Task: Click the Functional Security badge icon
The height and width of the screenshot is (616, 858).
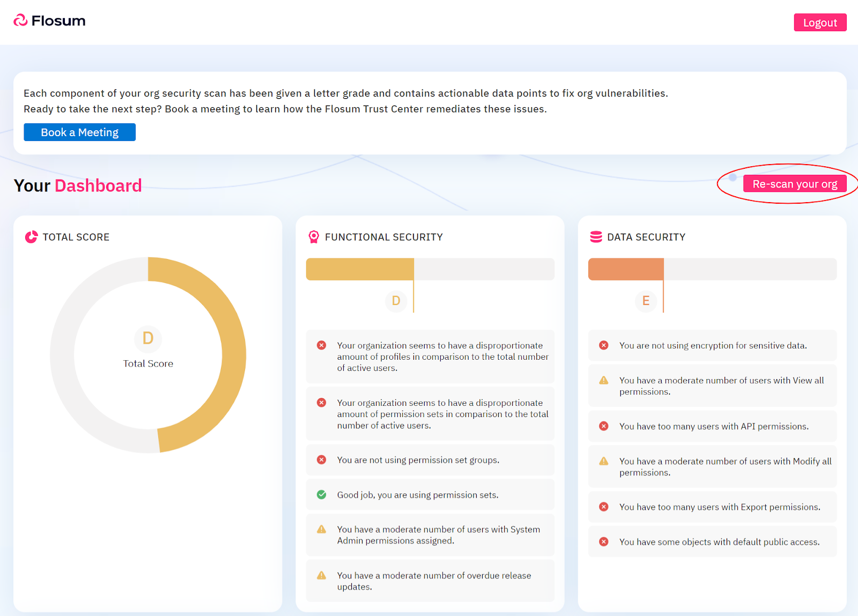Action: click(314, 237)
